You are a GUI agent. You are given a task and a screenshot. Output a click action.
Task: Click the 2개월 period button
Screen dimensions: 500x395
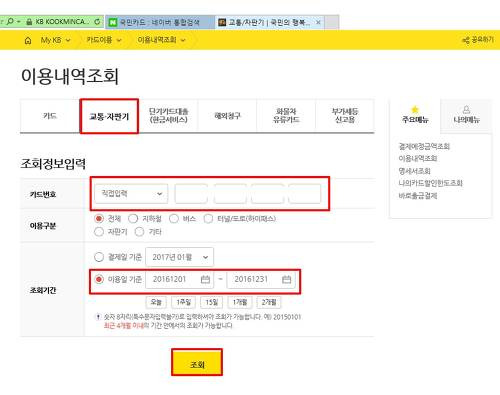(269, 302)
